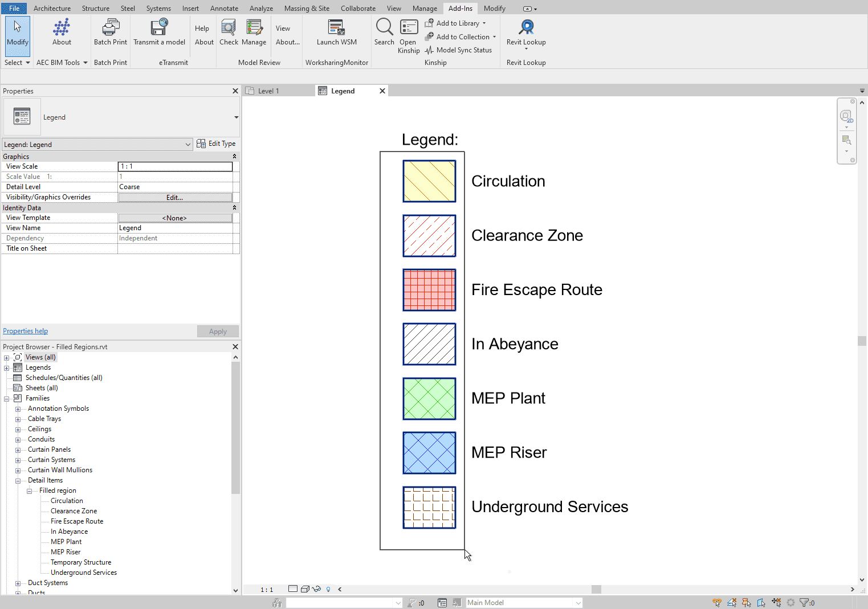Click Visibility/Graphics Overrides Edit button
This screenshot has width=868, height=609.
click(x=175, y=198)
